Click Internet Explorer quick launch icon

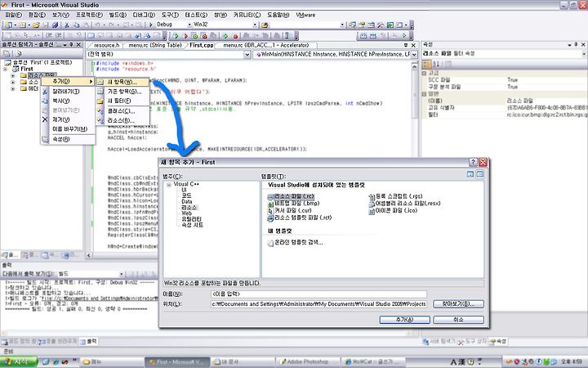pyautogui.click(x=56, y=361)
